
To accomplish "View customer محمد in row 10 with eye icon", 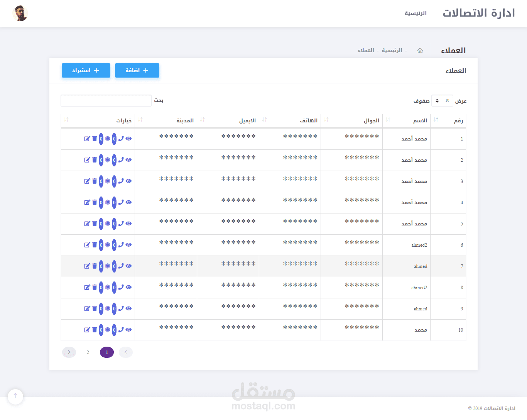I will coord(128,330).
